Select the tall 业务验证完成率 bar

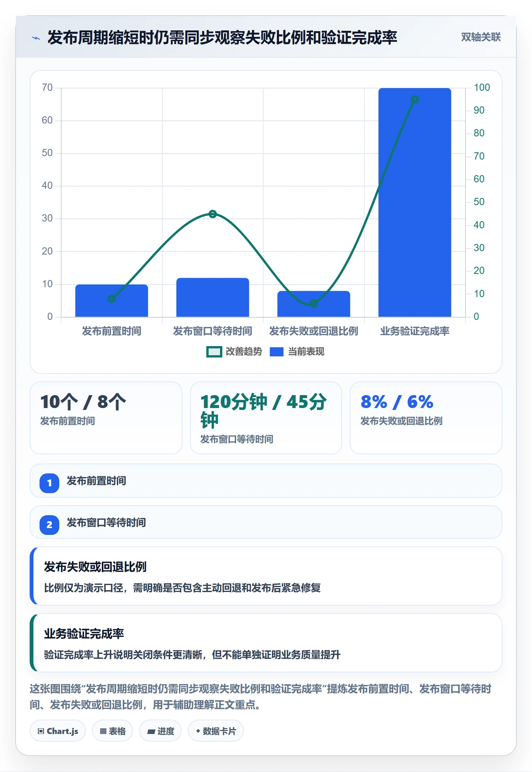(415, 202)
